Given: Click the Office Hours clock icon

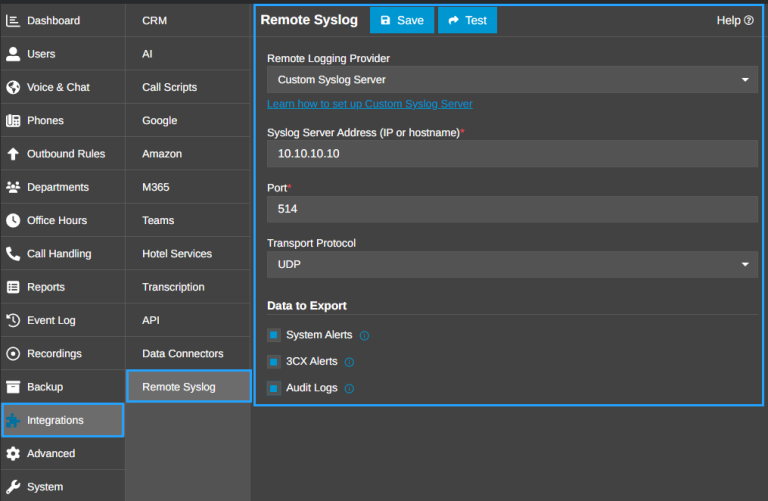Looking at the screenshot, I should pos(13,220).
